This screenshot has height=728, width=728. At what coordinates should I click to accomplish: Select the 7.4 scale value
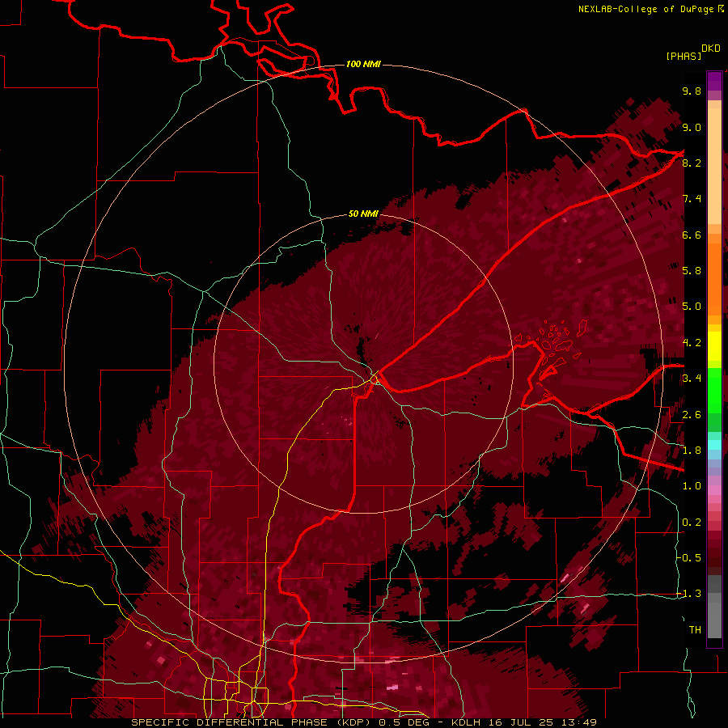coord(692,199)
